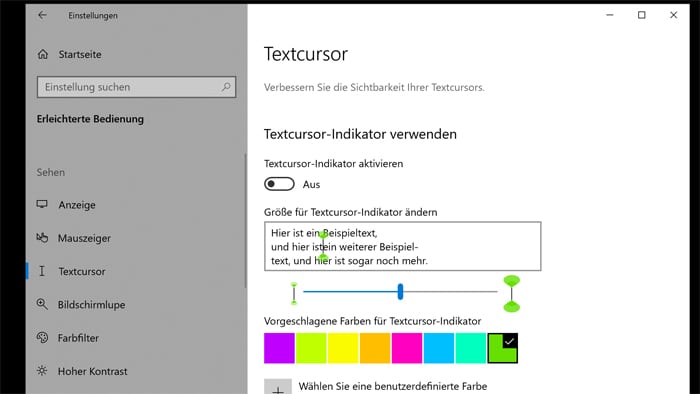The height and width of the screenshot is (394, 700).
Task: Select the checked green color swatch
Action: pos(503,348)
